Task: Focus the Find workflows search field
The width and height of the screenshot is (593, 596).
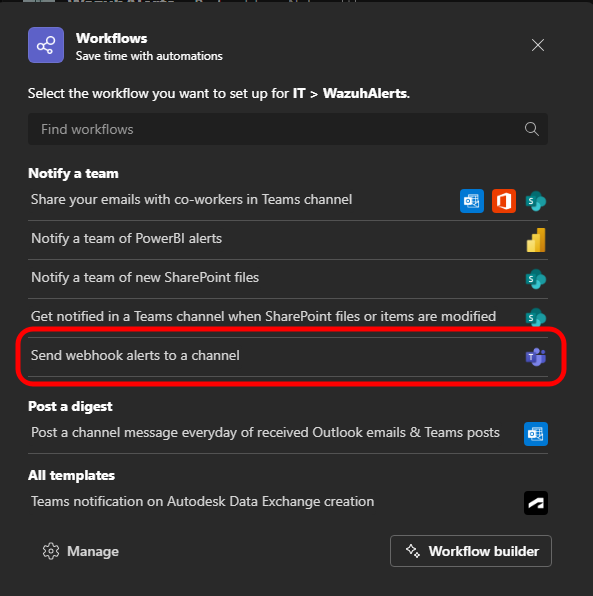Action: pyautogui.click(x=288, y=129)
